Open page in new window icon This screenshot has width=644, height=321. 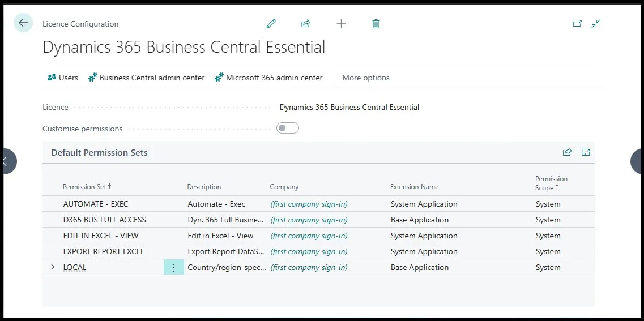coord(578,24)
